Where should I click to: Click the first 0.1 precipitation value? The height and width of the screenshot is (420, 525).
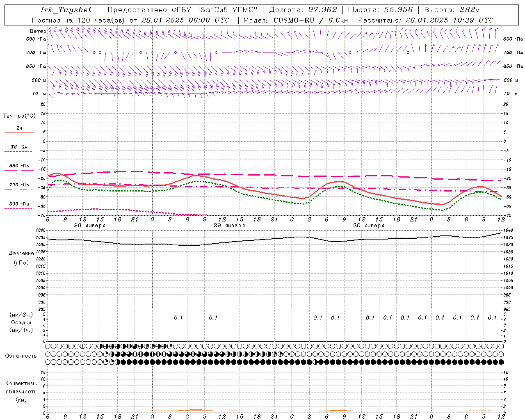[x=178, y=317]
